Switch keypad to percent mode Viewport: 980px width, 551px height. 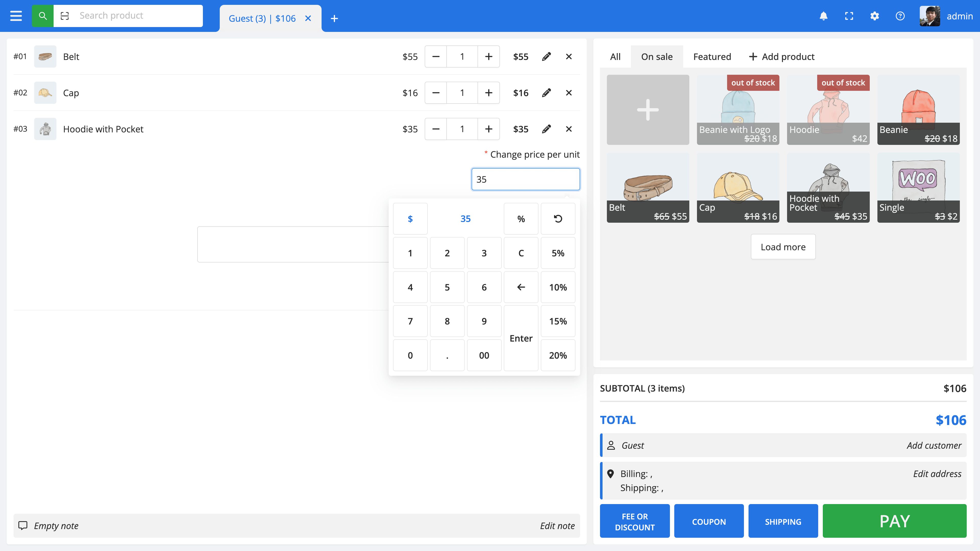pos(521,219)
